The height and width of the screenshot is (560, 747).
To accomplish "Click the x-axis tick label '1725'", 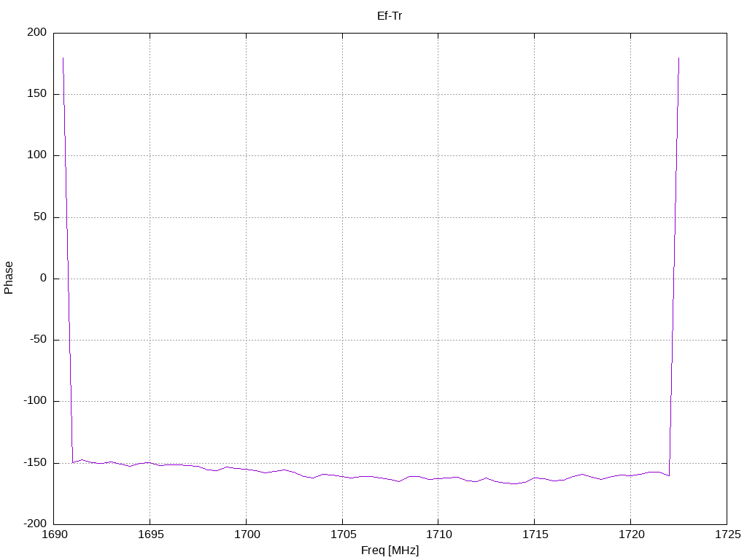I will coord(727,534).
